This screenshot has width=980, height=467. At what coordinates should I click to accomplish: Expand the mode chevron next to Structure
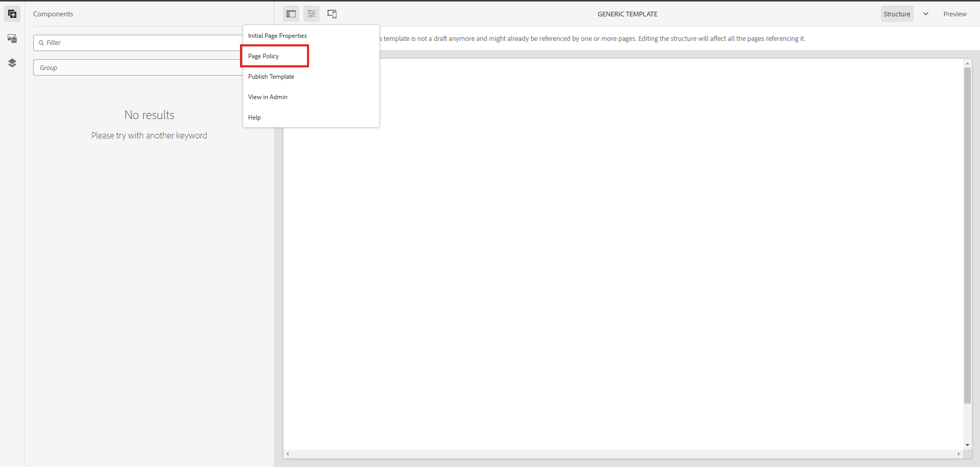926,14
